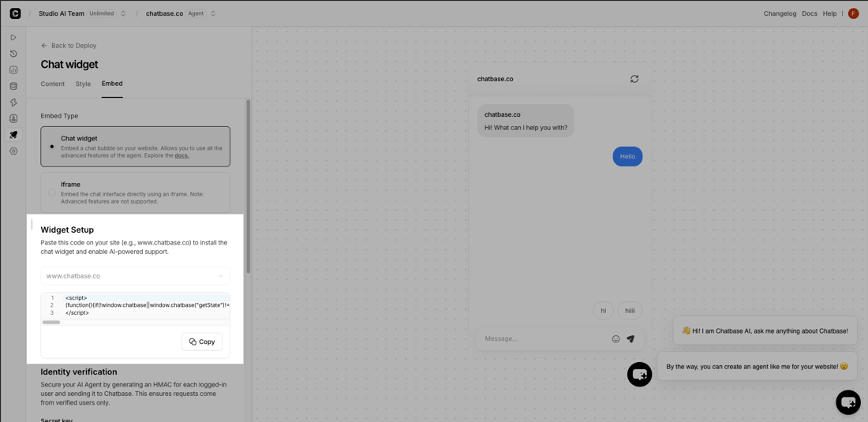
Task: Open the Settings gear icon in sidebar
Action: click(x=13, y=151)
